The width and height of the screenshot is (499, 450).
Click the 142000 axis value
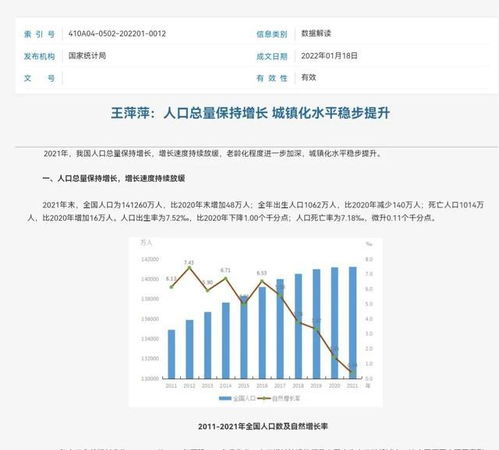click(x=150, y=259)
